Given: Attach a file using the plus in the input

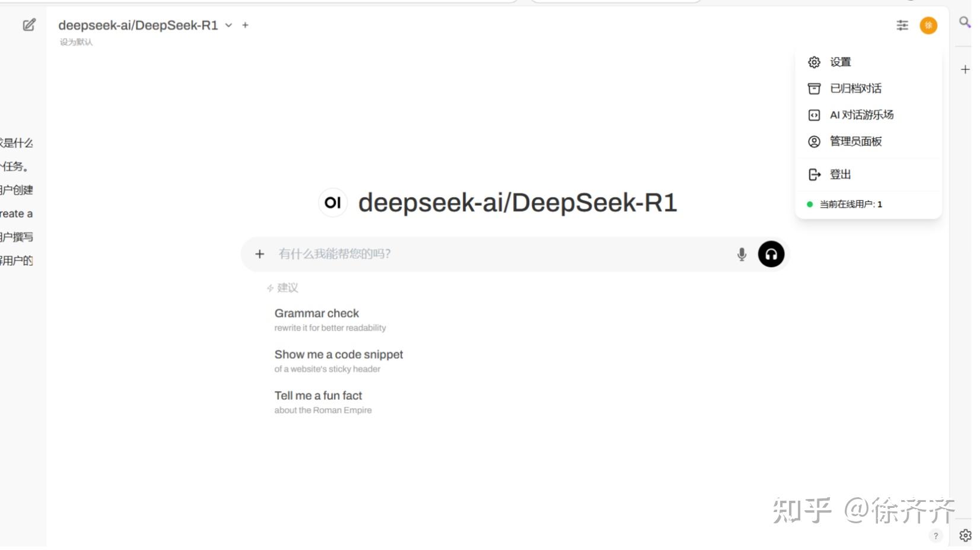Looking at the screenshot, I should click(x=259, y=254).
